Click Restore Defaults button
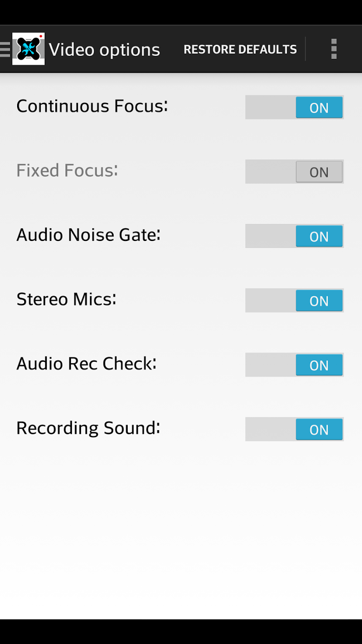This screenshot has height=644, width=362. pos(240,49)
